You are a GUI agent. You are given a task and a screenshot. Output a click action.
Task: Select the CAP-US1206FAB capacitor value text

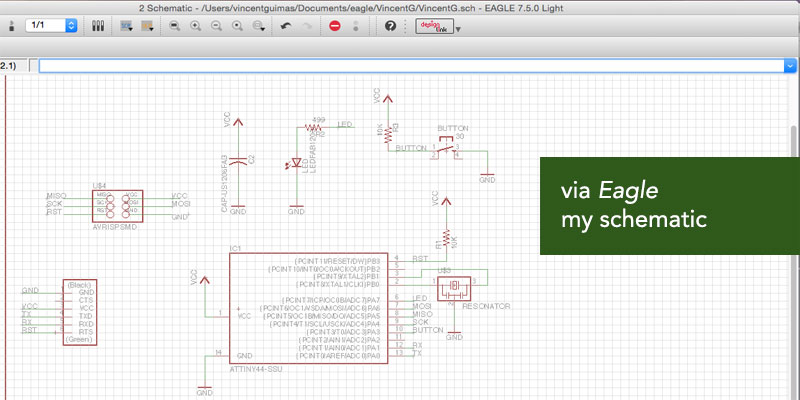tap(224, 184)
